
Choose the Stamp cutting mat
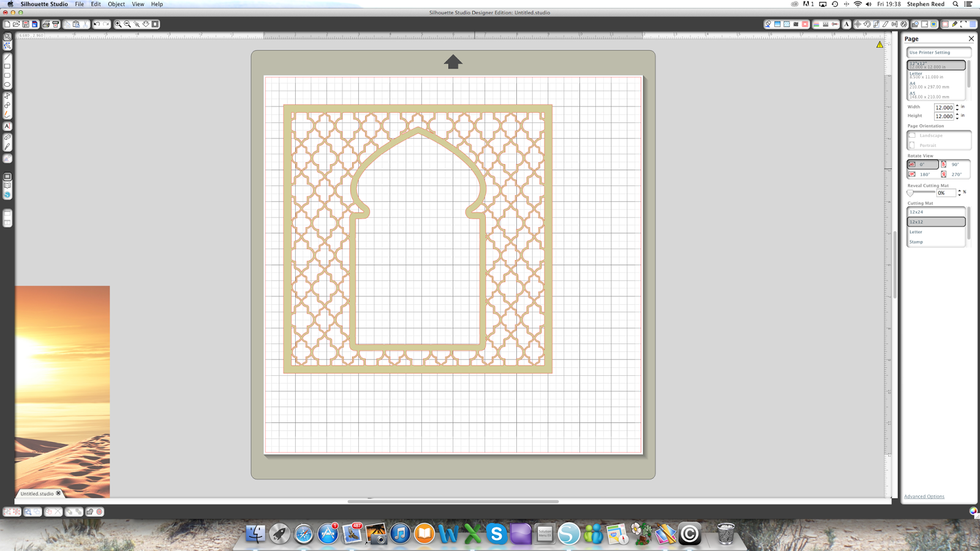(936, 242)
